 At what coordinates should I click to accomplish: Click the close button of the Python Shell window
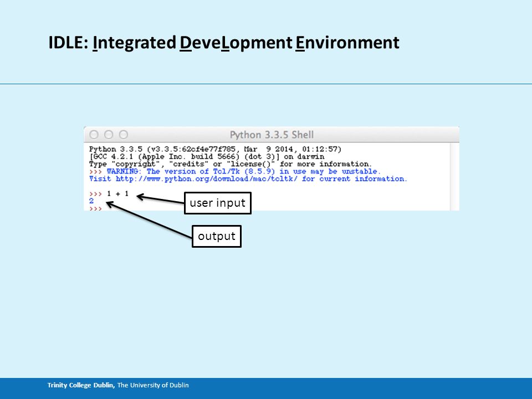click(94, 135)
